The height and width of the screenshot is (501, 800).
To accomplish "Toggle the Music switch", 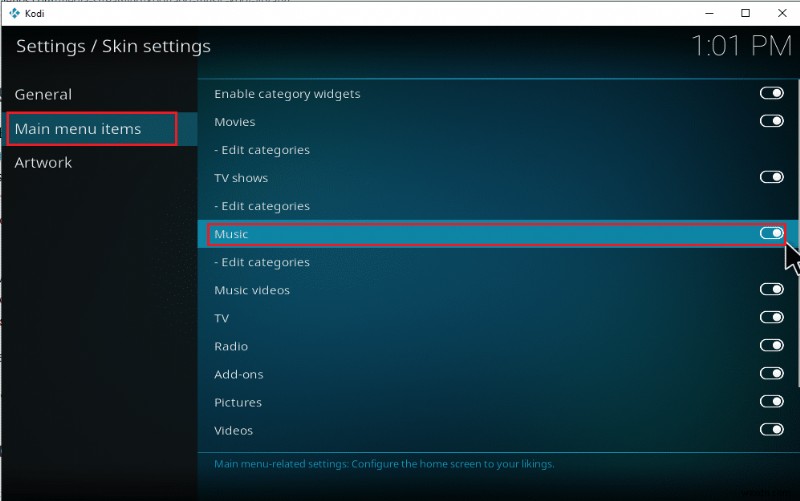I will coord(771,233).
